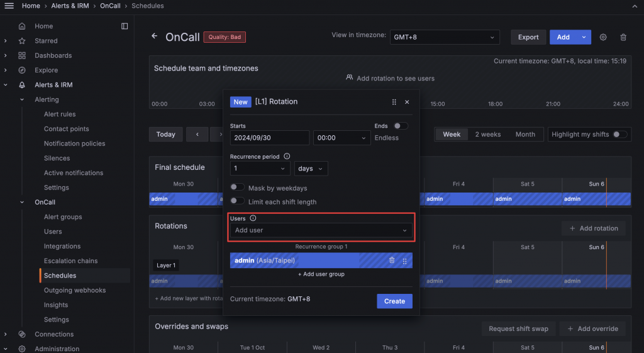Click info icon next to Recurrence period
This screenshot has height=353, width=644.
coord(287,156)
